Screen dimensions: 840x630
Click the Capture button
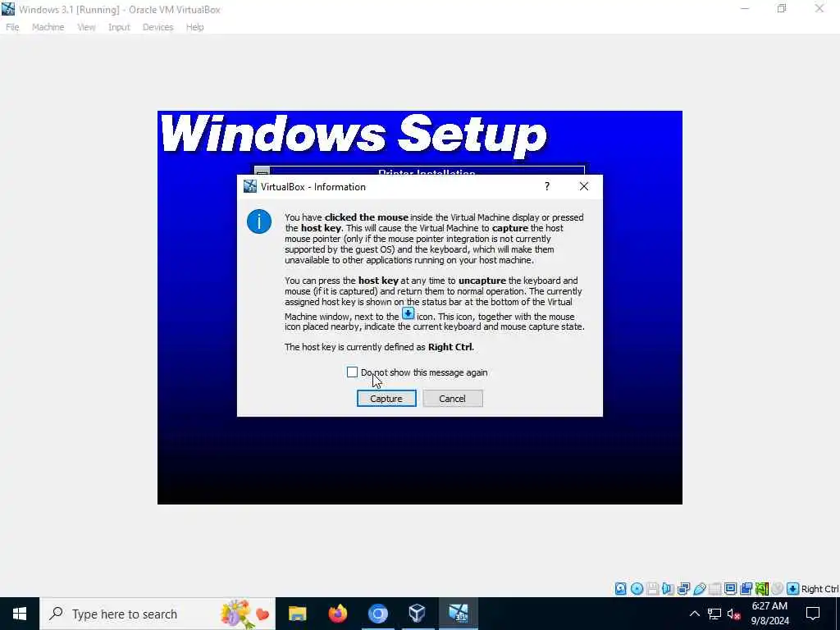(x=386, y=399)
